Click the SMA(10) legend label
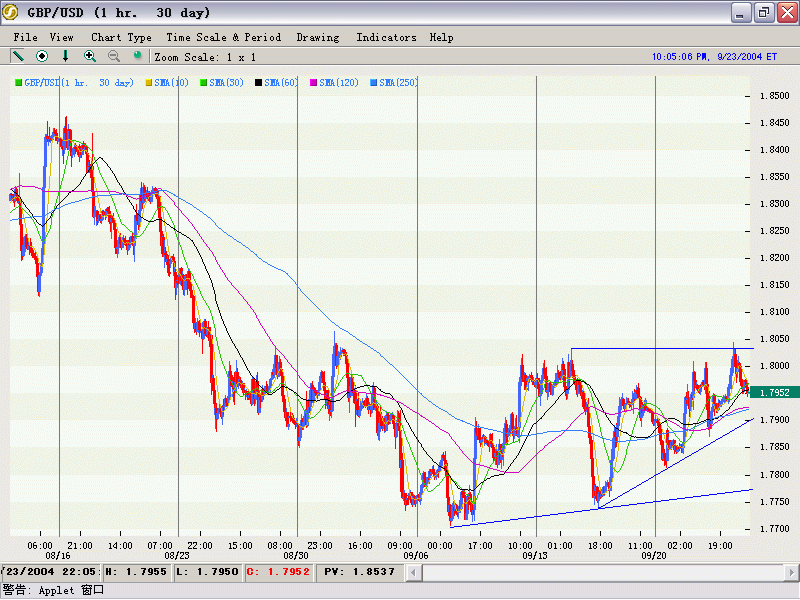800x600 pixels. coord(172,82)
